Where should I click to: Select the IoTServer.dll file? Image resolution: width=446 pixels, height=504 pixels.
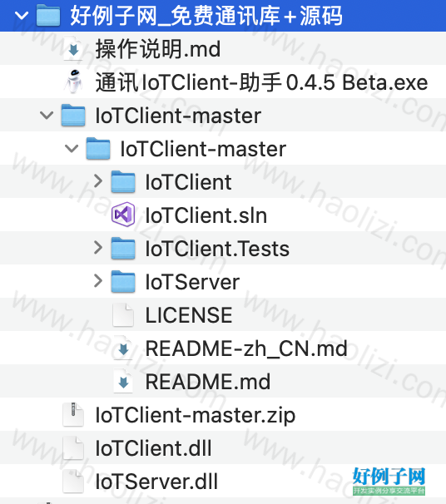156,482
